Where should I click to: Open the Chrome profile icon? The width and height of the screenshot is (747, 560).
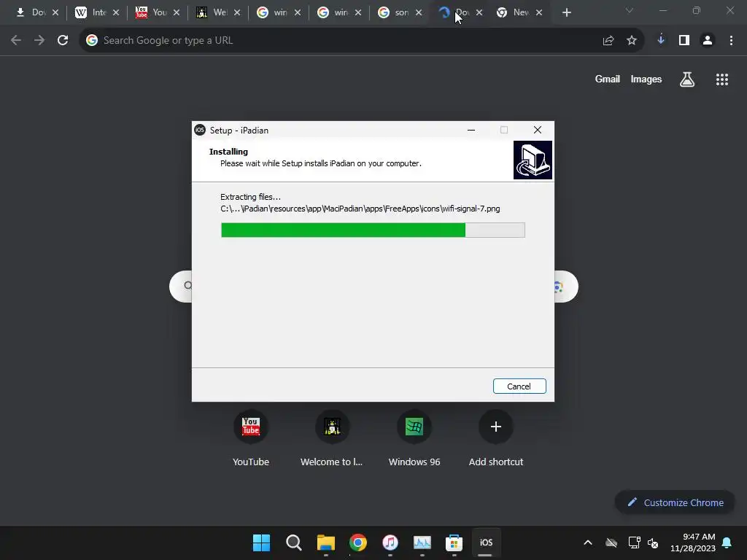point(708,41)
